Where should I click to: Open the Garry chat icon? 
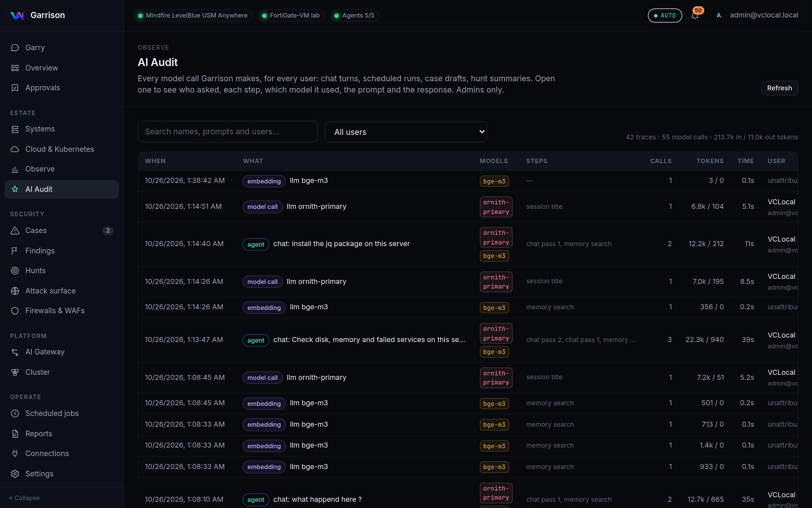(x=15, y=48)
